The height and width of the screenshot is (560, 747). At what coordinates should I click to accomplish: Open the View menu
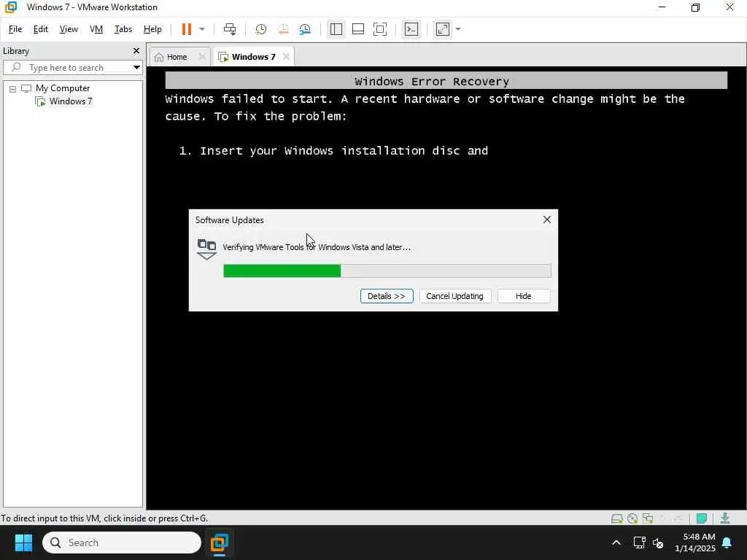pos(69,29)
